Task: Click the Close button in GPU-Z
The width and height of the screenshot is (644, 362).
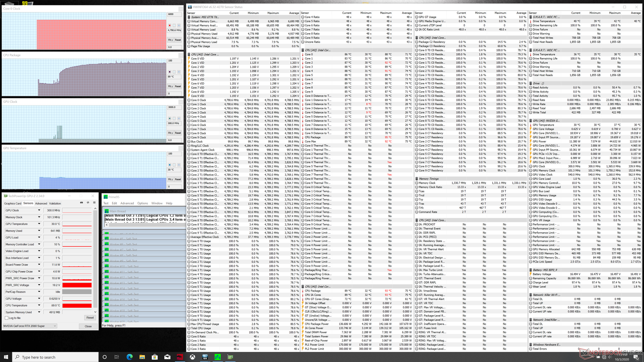Action: point(88,326)
